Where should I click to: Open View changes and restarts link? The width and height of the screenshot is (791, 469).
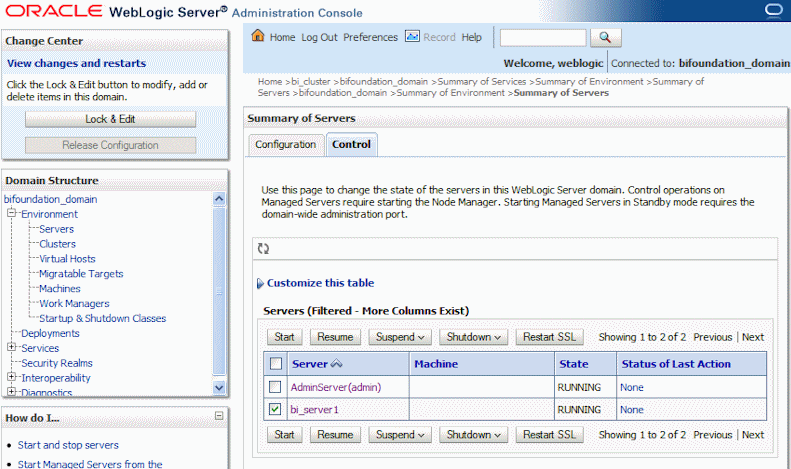(x=76, y=64)
